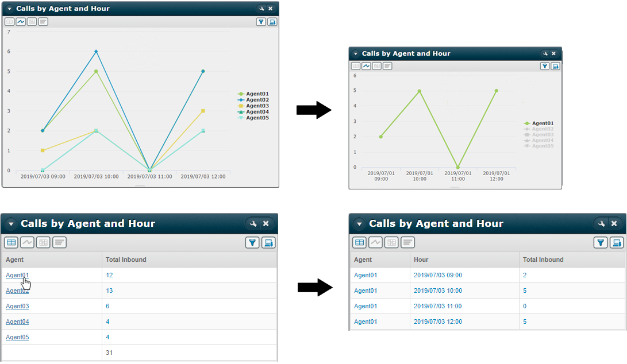Click the Total Inbound value 12 for Agent01

pos(109,275)
